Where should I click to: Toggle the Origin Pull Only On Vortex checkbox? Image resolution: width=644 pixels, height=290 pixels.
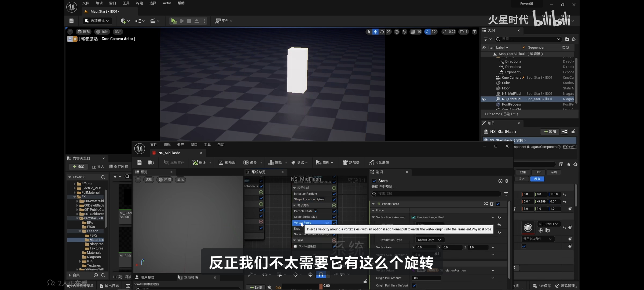click(414, 285)
